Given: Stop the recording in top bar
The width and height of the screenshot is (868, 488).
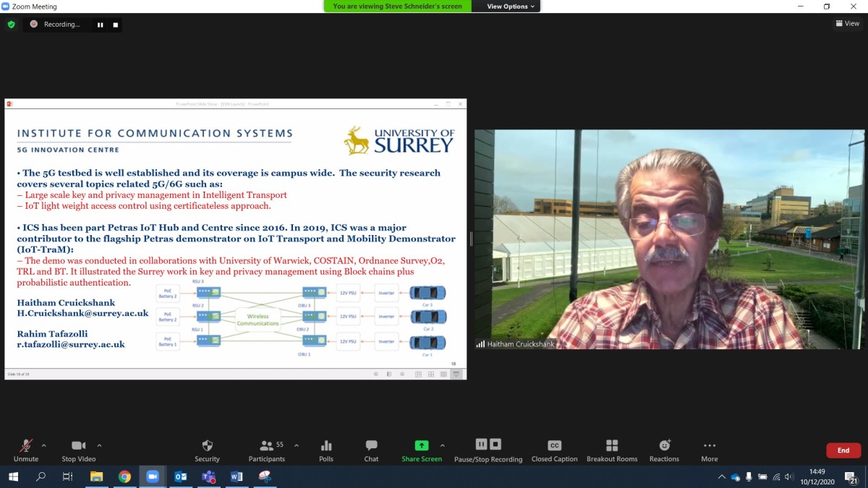Looking at the screenshot, I should pos(115,25).
